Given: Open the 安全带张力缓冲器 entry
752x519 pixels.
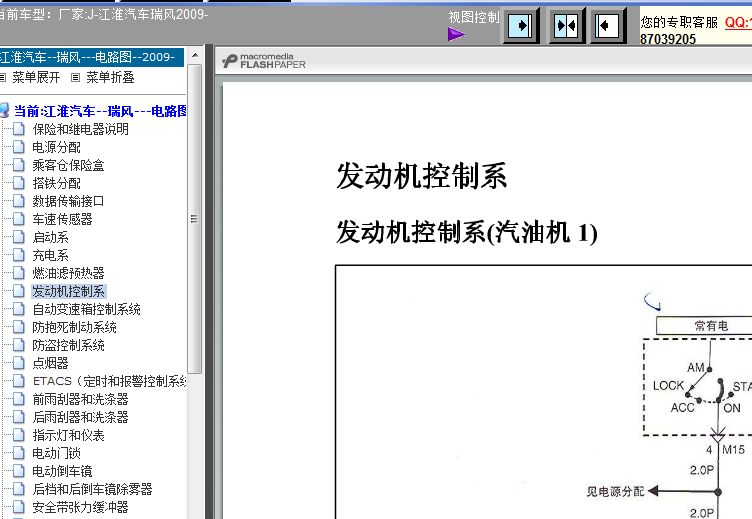Looking at the screenshot, I should (x=80, y=507).
